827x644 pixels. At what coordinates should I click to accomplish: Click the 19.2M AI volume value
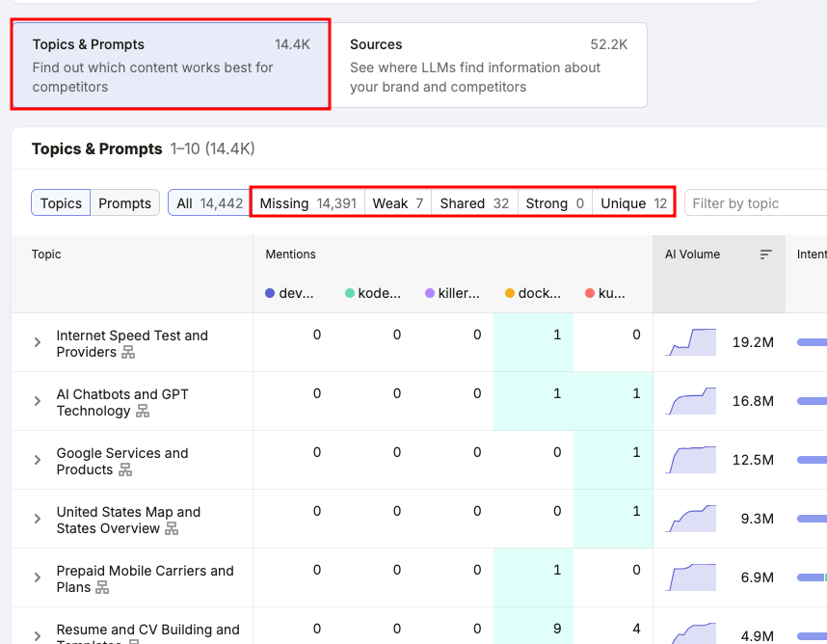click(x=753, y=342)
